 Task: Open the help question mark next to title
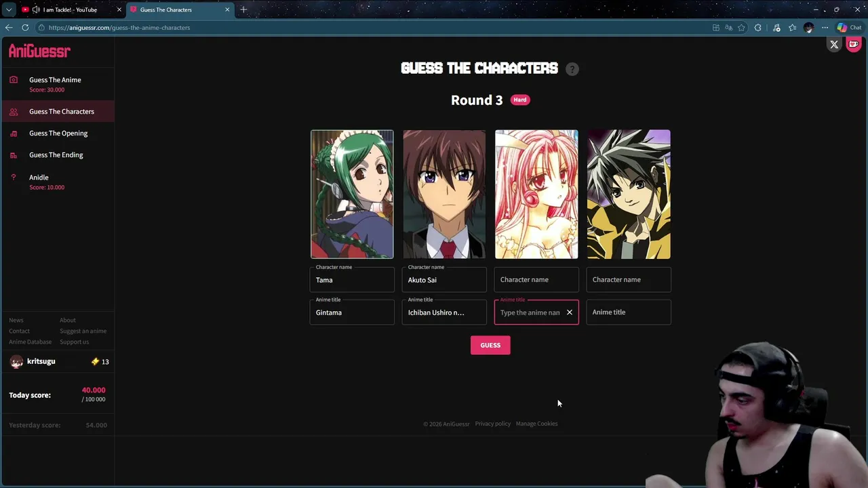tap(572, 69)
